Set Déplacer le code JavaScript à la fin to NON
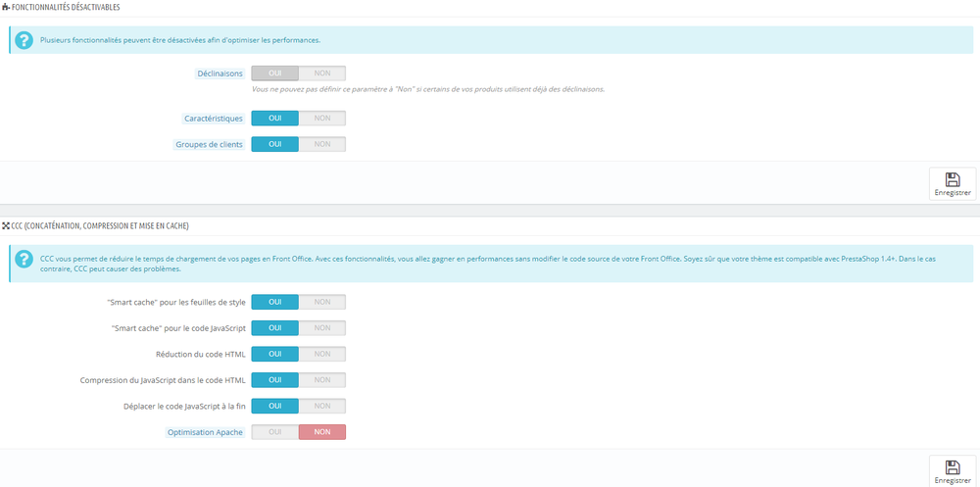Viewport: 980px width, 487px height. coord(321,407)
